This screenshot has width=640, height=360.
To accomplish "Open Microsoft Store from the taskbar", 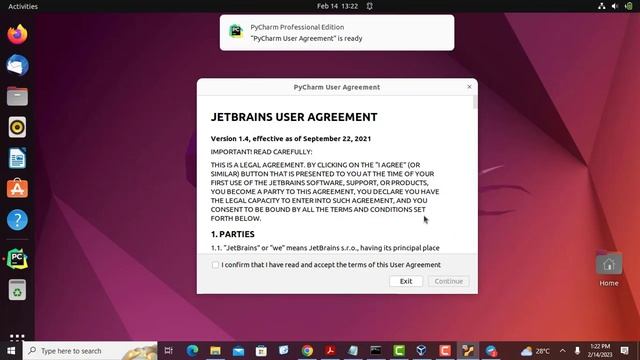I will [261, 351].
